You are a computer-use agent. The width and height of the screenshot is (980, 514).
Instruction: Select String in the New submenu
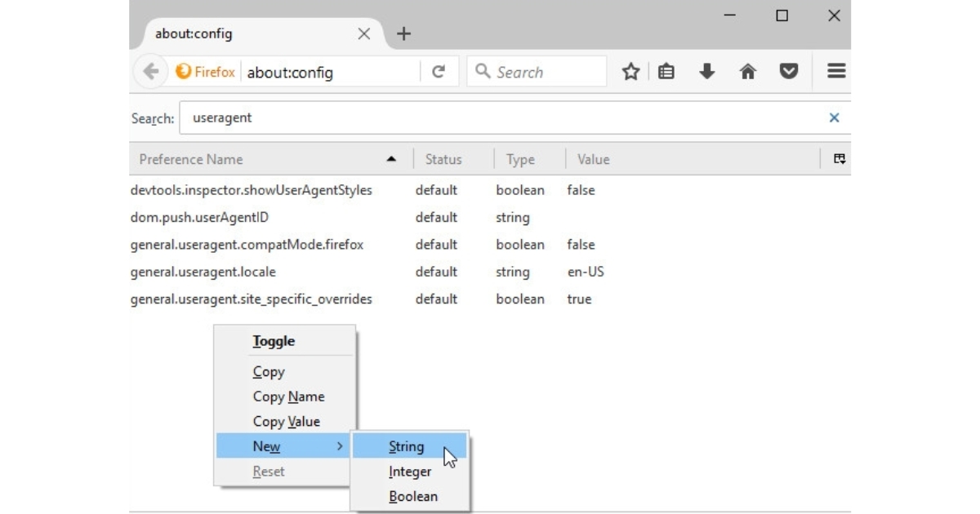click(407, 446)
